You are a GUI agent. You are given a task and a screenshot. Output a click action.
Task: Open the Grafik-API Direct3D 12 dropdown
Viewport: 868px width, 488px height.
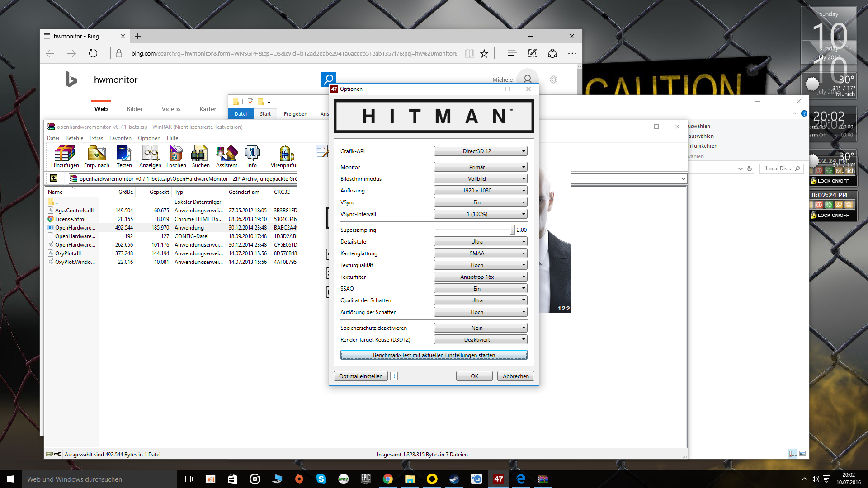click(x=481, y=151)
